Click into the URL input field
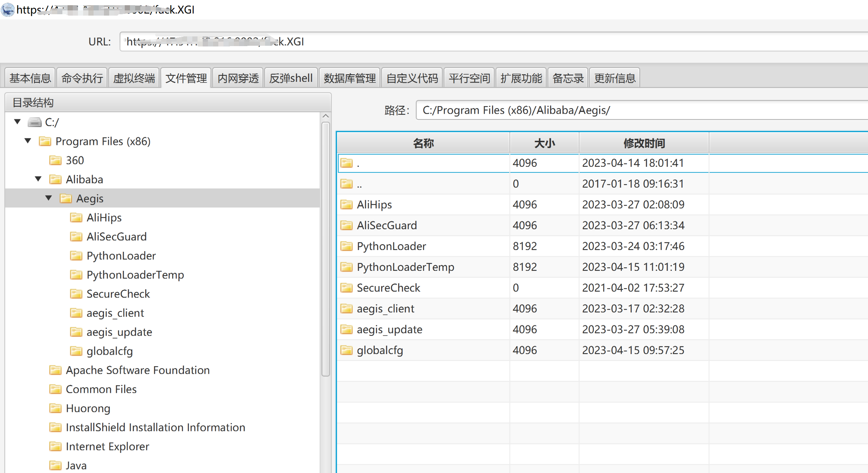868x473 pixels. tap(494, 42)
